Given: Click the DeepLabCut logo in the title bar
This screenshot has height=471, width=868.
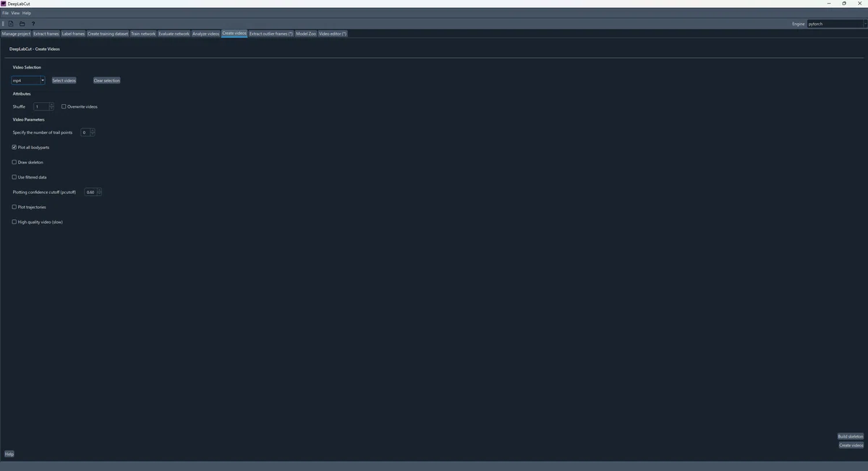Looking at the screenshot, I should pyautogui.click(x=4, y=4).
